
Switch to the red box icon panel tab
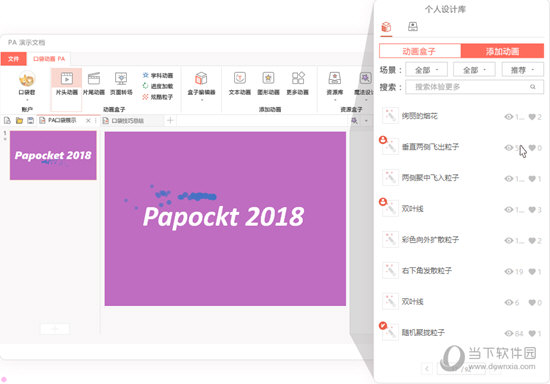click(x=386, y=27)
